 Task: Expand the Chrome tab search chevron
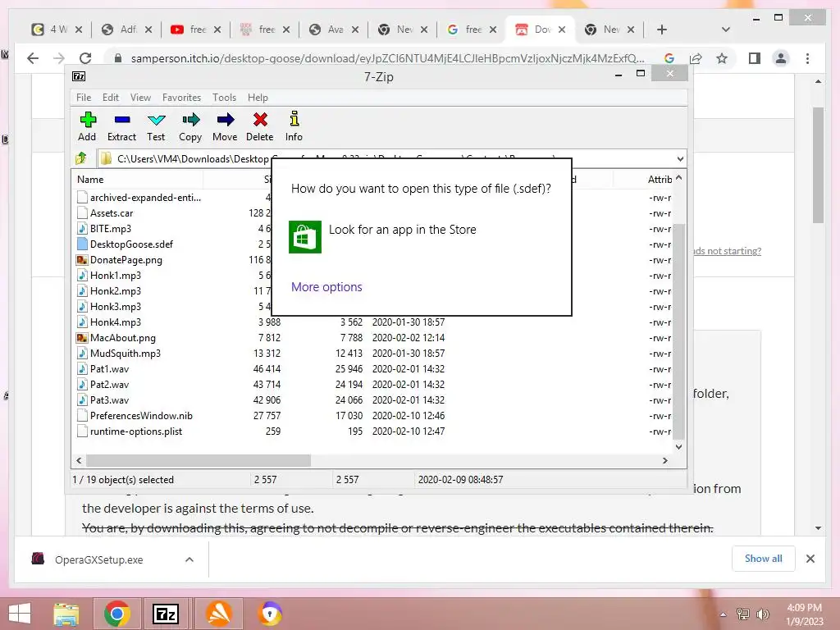tap(726, 30)
